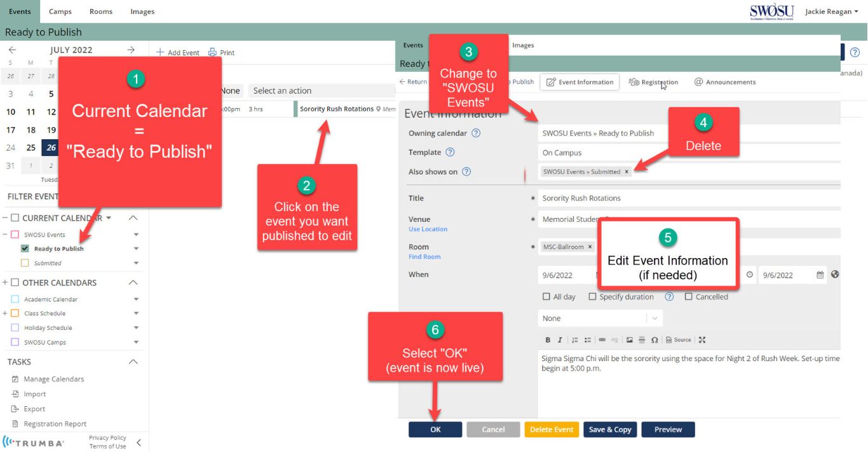The height and width of the screenshot is (452, 868).
Task: Open the Registration tab
Action: point(653,82)
